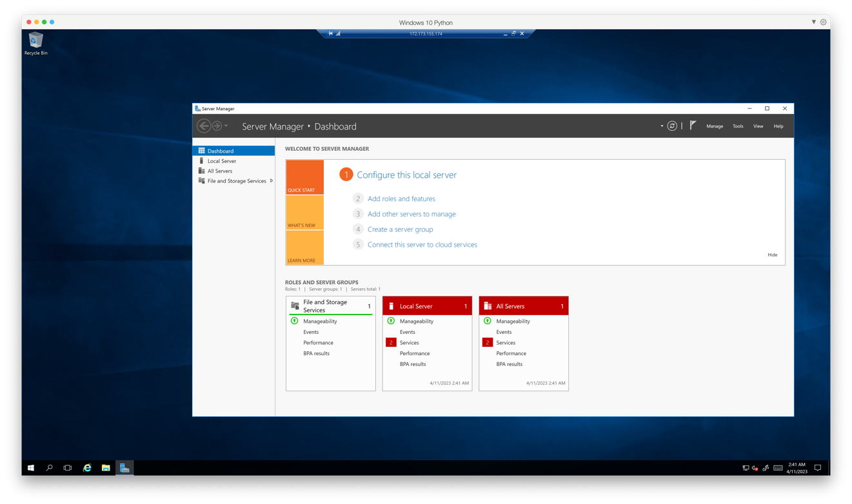
Task: Click the Refresh dashboard icon
Action: pos(672,126)
